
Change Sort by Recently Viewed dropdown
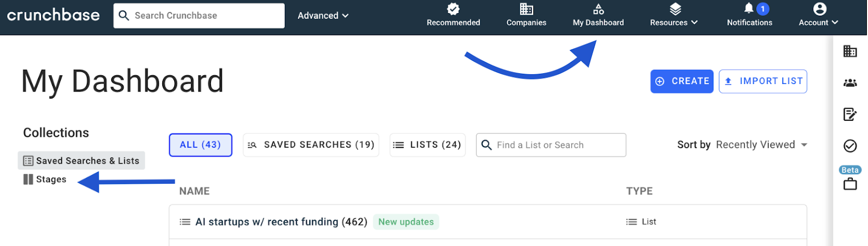pyautogui.click(x=762, y=145)
